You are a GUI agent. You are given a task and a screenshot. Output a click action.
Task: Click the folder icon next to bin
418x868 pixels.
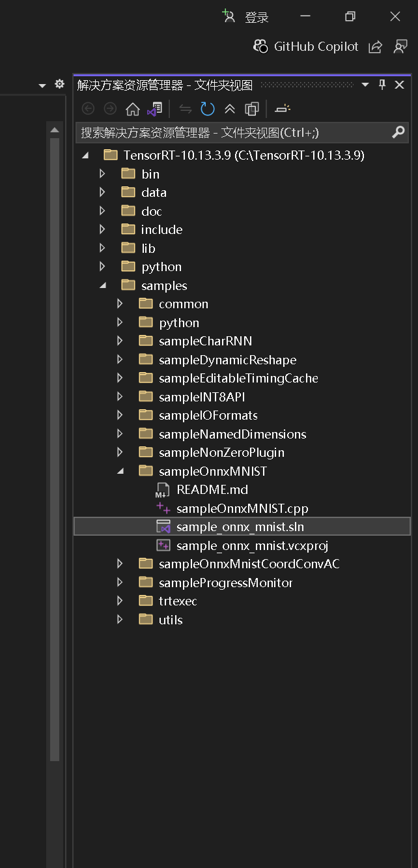pyautogui.click(x=128, y=173)
